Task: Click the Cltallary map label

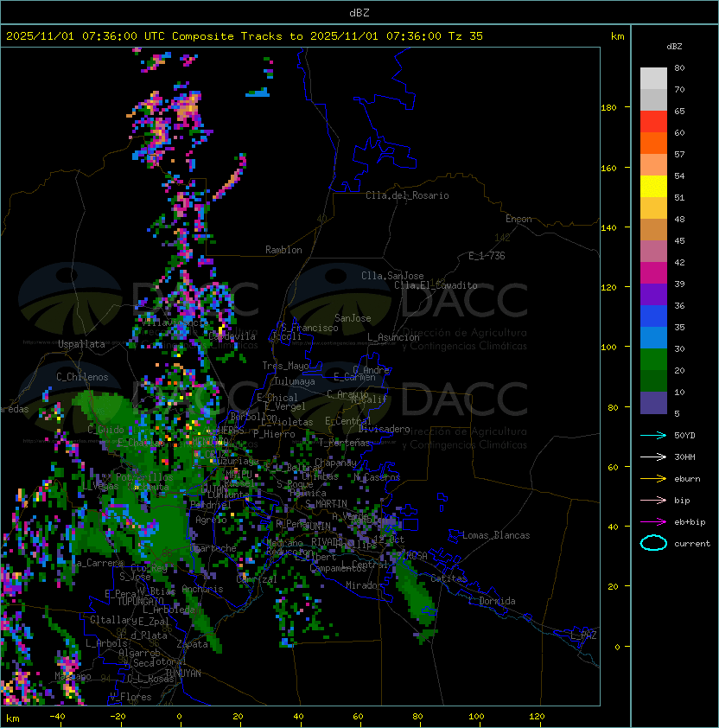Action: click(x=113, y=620)
